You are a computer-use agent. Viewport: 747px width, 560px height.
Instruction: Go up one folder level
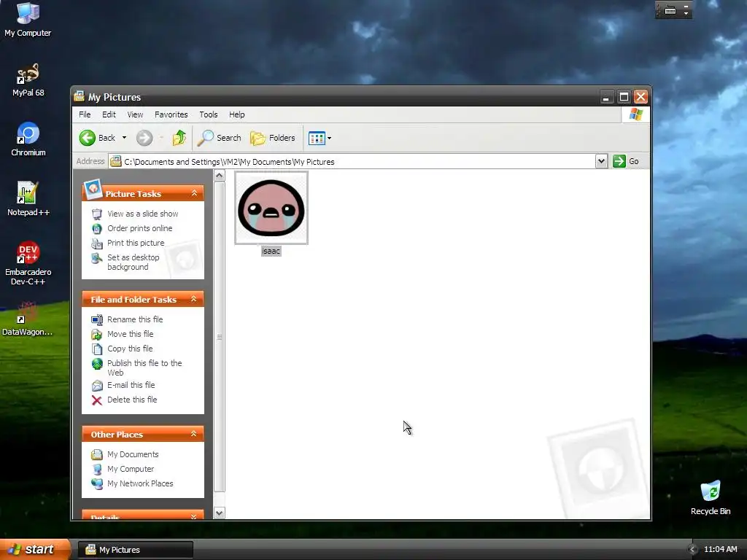[179, 138]
